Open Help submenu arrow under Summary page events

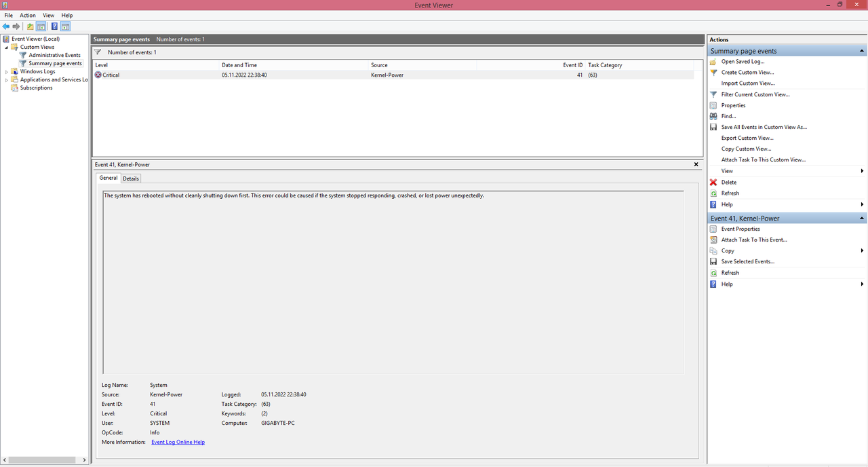click(862, 204)
